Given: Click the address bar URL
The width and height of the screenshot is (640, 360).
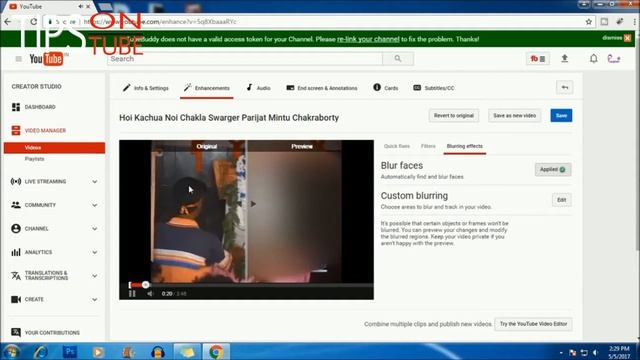Looking at the screenshot, I should point(160,22).
